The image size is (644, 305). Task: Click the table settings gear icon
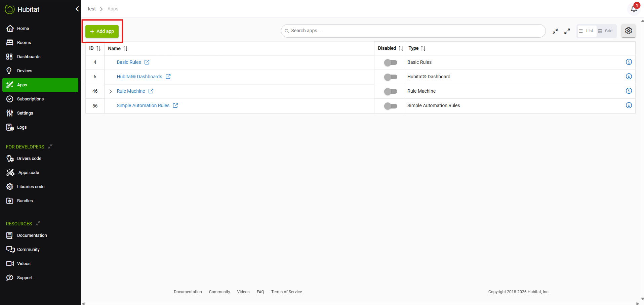[628, 31]
